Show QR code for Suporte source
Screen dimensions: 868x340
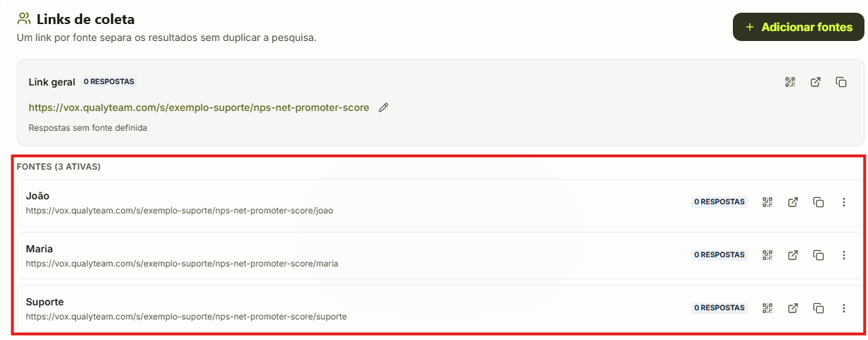[x=768, y=308]
